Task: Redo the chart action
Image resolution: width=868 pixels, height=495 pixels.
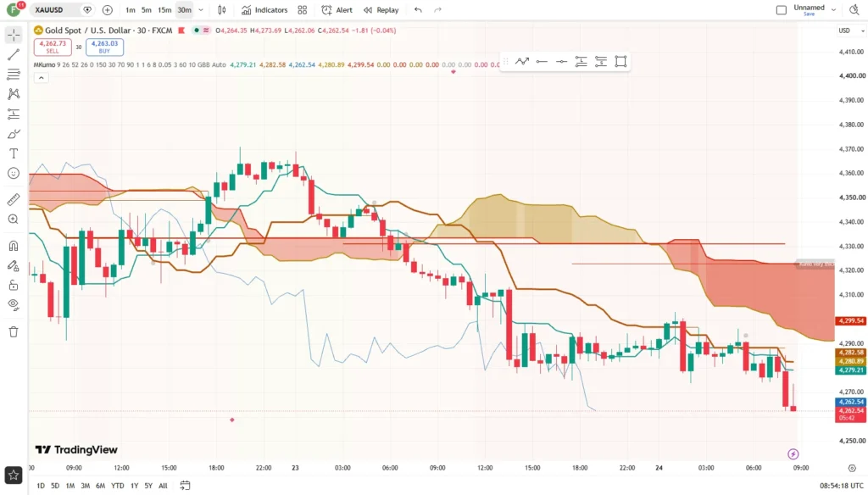Action: (x=438, y=10)
